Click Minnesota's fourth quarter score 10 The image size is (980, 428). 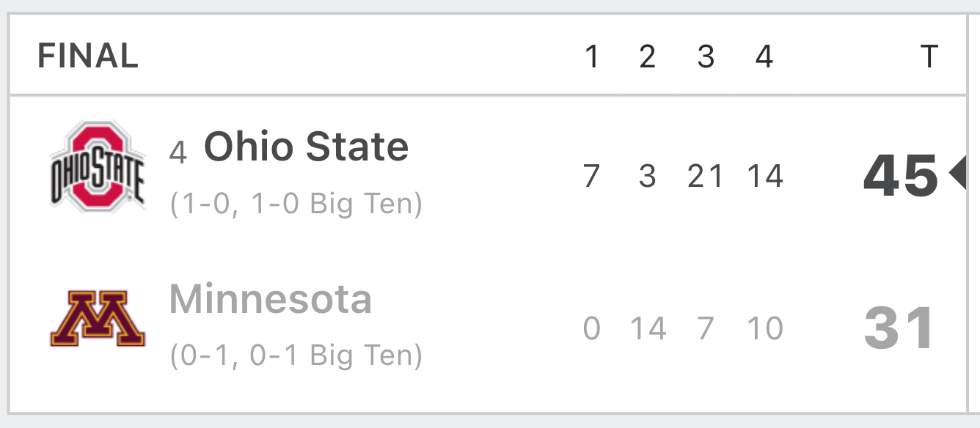[x=765, y=328]
